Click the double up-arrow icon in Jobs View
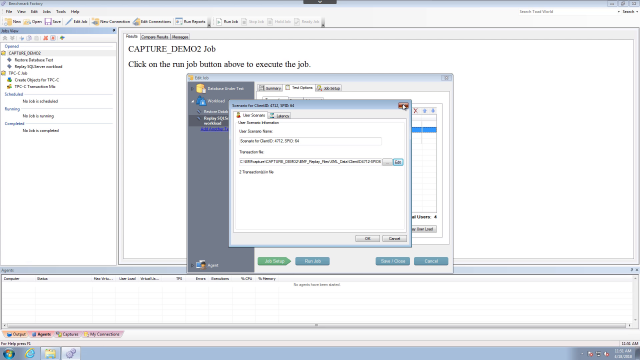The height and width of the screenshot is (360, 640). tap(5, 38)
